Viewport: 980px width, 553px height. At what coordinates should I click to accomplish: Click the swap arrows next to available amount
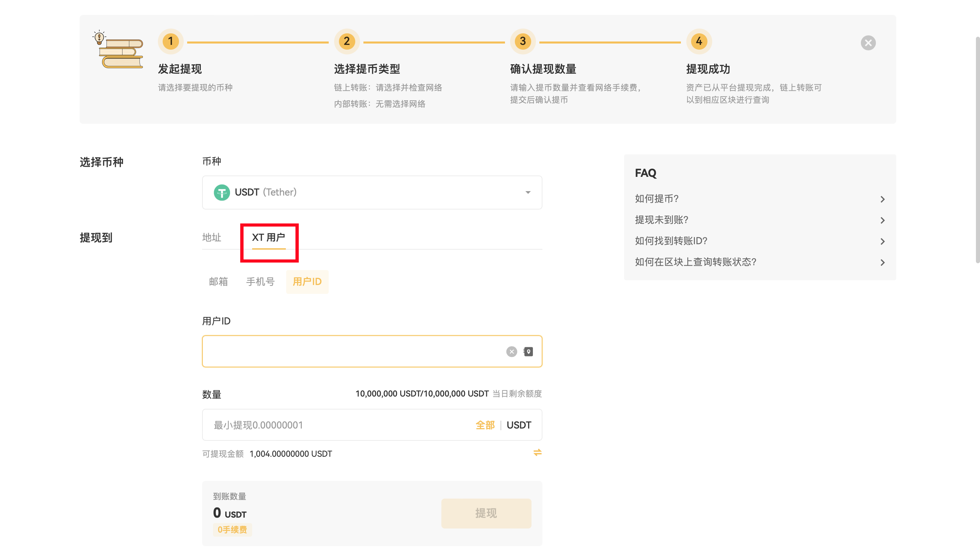point(537,452)
